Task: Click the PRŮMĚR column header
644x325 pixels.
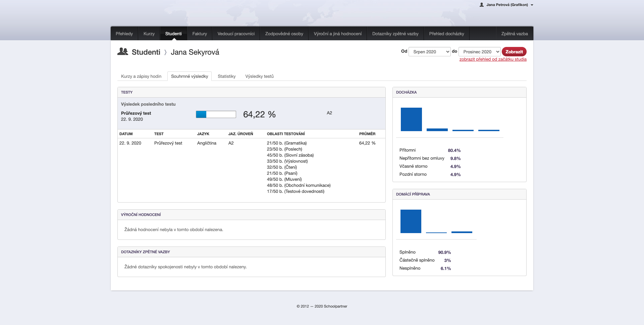Action: point(367,134)
